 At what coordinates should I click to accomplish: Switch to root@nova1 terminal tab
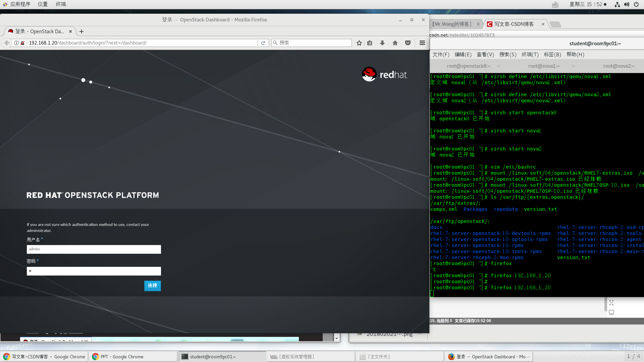(544, 66)
